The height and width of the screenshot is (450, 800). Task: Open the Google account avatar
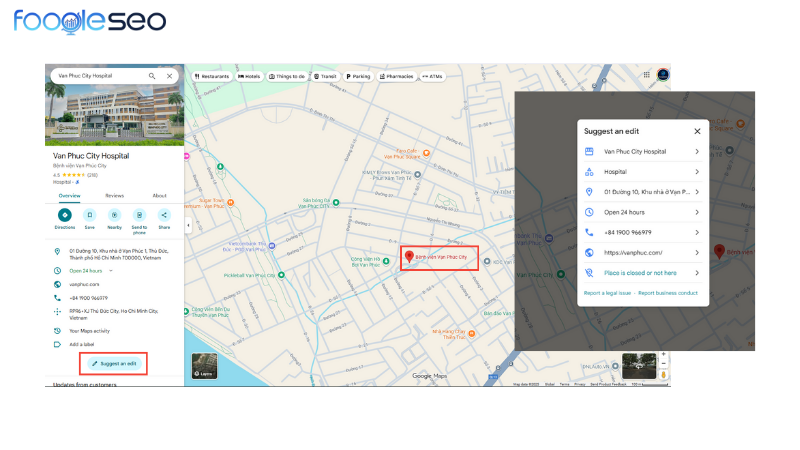(x=663, y=75)
